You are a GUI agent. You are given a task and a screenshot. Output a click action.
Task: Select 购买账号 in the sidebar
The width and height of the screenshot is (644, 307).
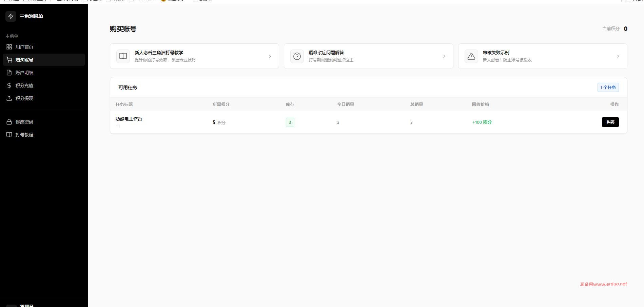(x=44, y=60)
